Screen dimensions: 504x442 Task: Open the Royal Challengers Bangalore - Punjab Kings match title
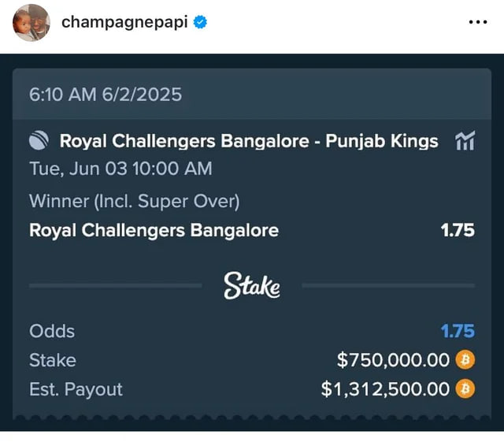(x=249, y=141)
